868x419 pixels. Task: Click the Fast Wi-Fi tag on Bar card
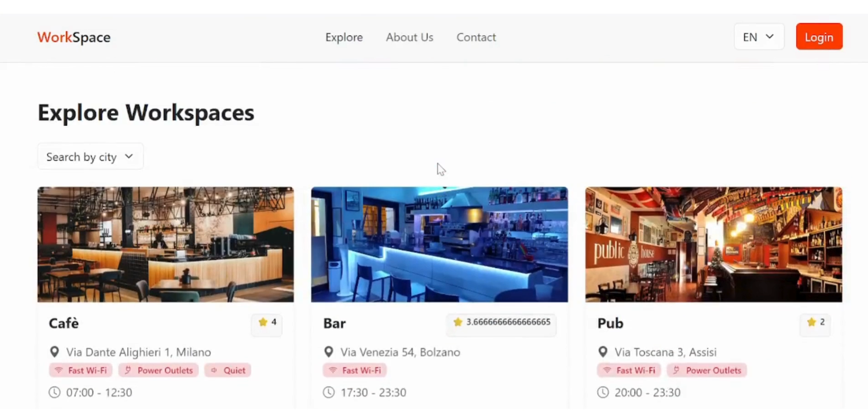pyautogui.click(x=355, y=370)
